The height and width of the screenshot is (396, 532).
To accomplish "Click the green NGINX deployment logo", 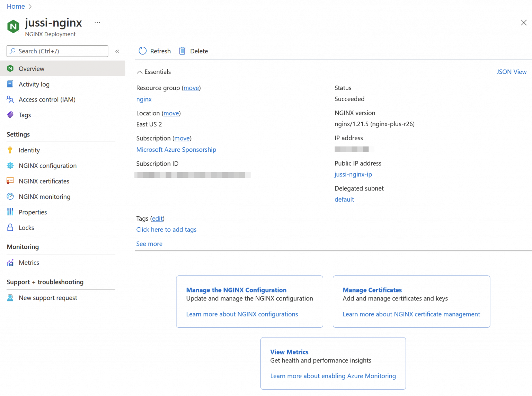I will [13, 26].
